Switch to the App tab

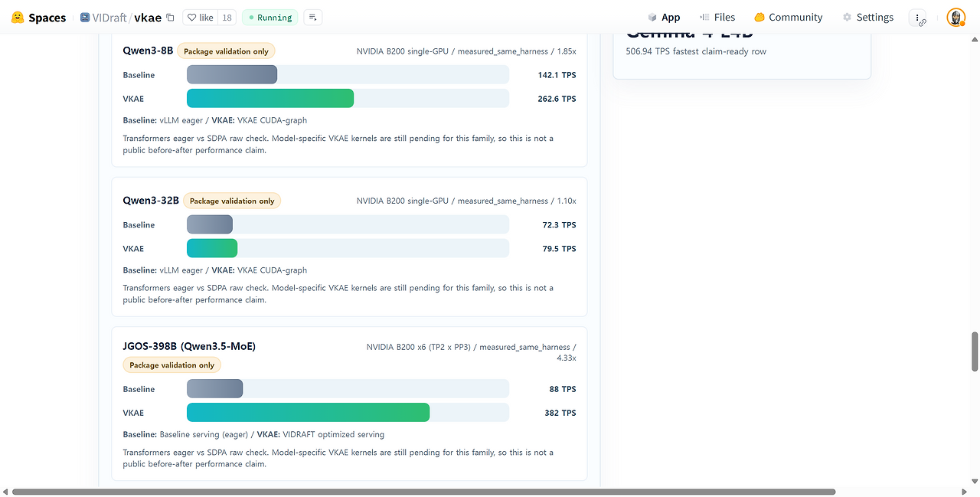[x=664, y=18]
